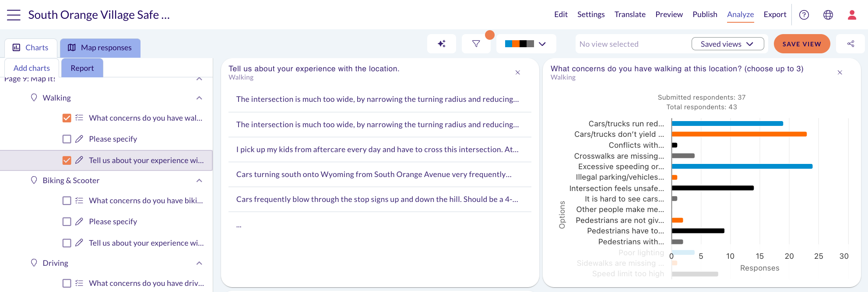This screenshot has width=868, height=292.
Task: Check the biking concerns question checkbox
Action: [x=67, y=201]
